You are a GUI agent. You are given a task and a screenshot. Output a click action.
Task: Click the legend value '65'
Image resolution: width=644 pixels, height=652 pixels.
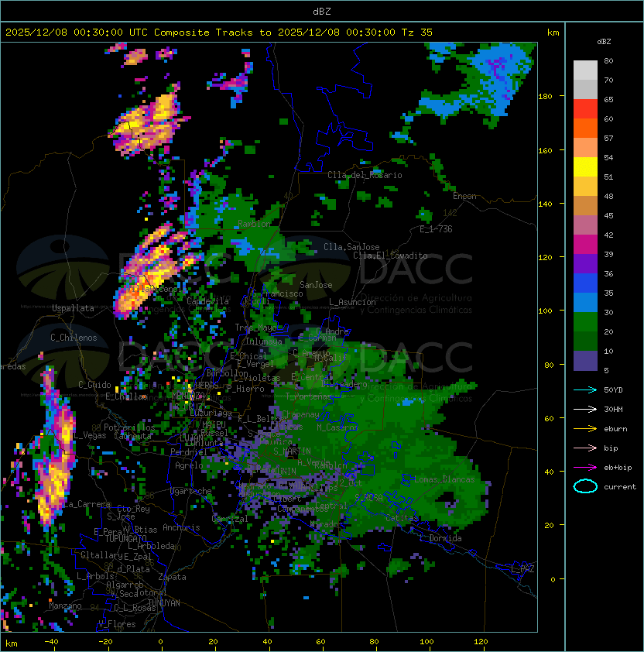[608, 99]
